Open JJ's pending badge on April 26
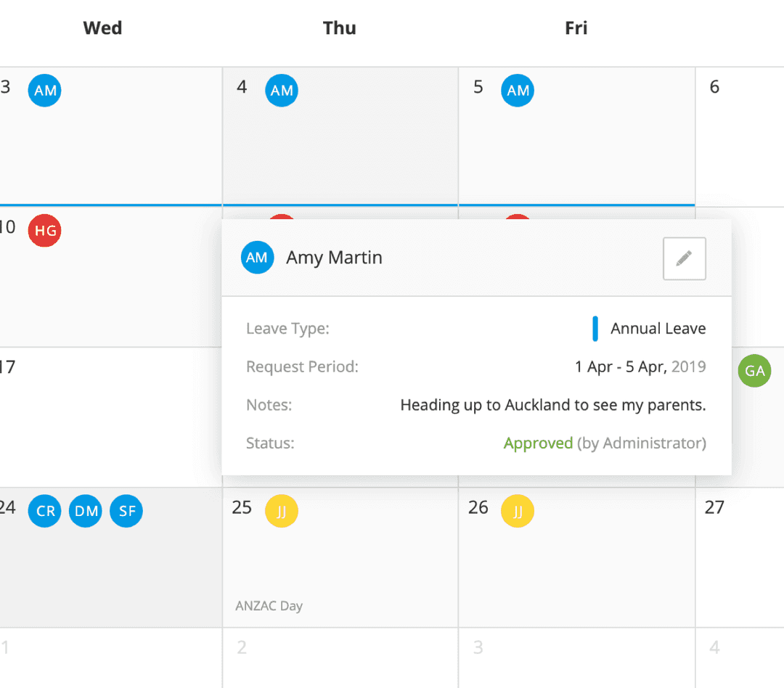The height and width of the screenshot is (688, 784). click(518, 511)
